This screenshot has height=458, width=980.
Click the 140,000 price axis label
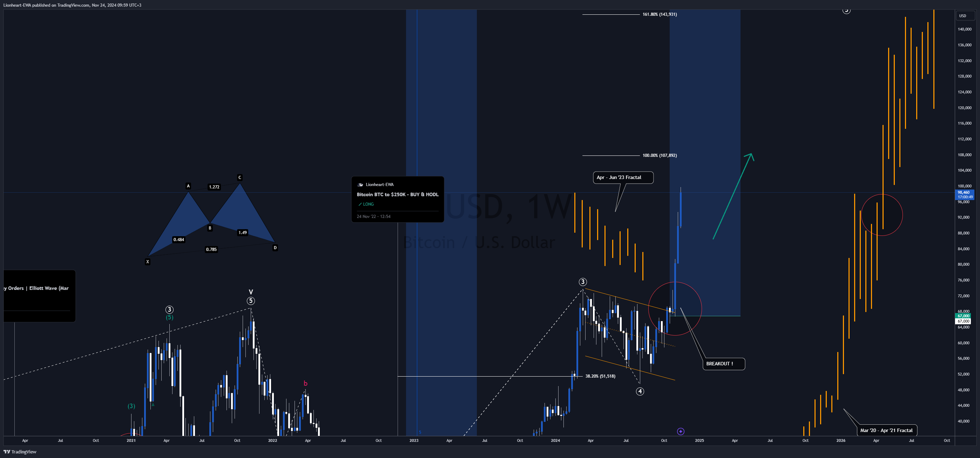[x=965, y=29]
